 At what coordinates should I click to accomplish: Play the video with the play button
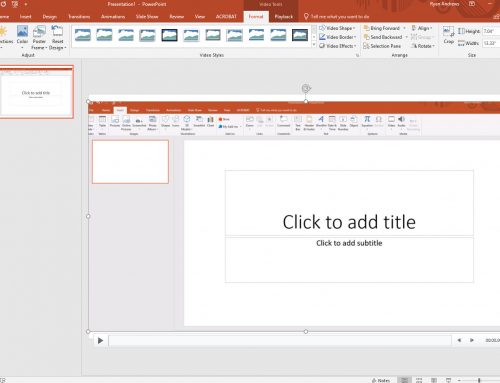(100, 341)
